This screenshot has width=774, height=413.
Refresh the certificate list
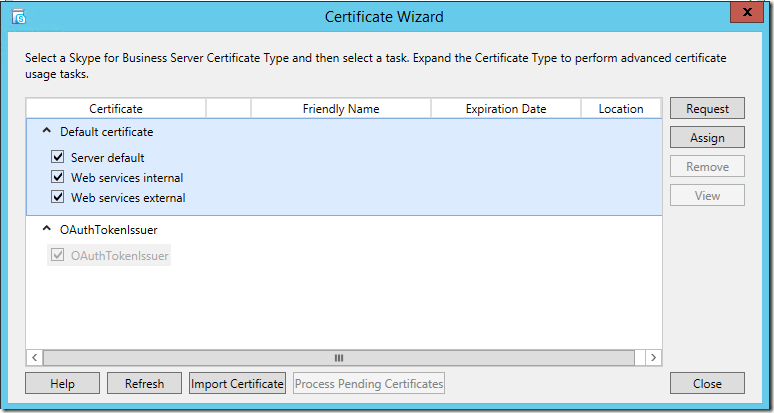coord(145,383)
